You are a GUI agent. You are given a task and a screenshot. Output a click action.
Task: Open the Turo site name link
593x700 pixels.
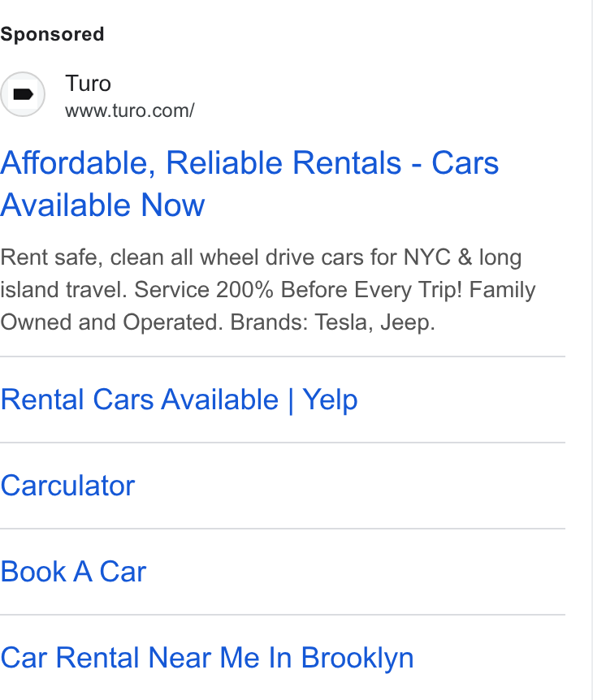pyautogui.click(x=88, y=84)
